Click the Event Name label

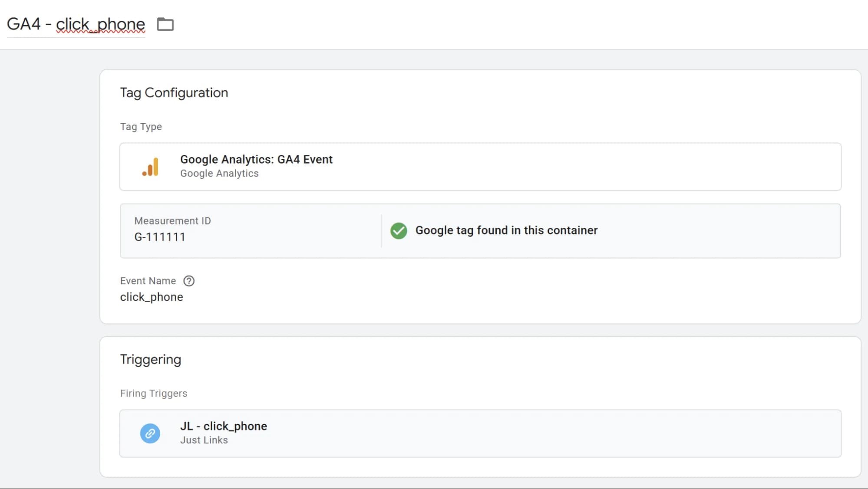click(148, 281)
